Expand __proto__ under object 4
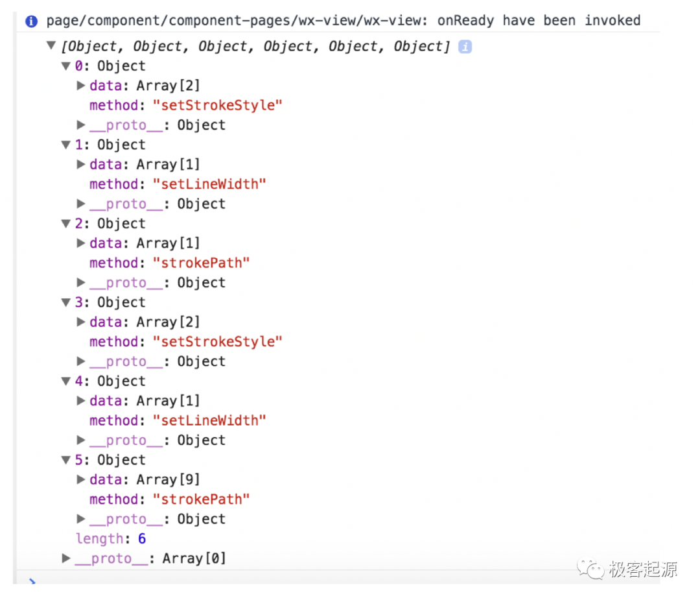This screenshot has width=700, height=600. (81, 440)
